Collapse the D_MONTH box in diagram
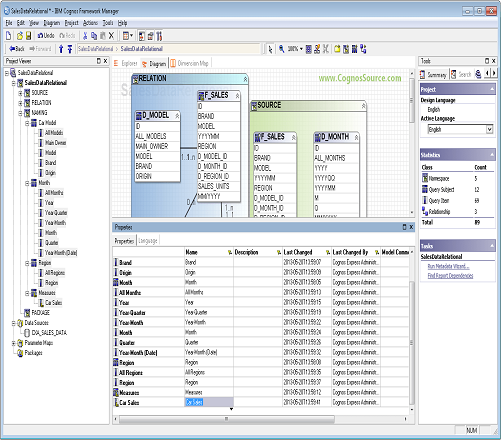 coord(356,137)
